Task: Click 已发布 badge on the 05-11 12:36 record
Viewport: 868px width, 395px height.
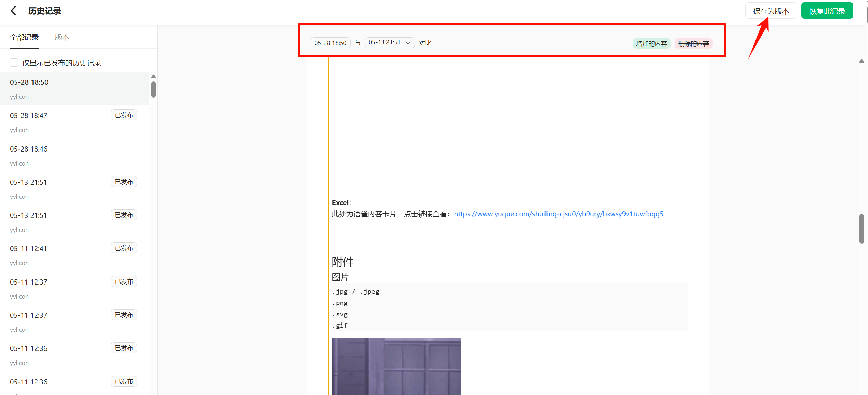Action: click(x=124, y=348)
